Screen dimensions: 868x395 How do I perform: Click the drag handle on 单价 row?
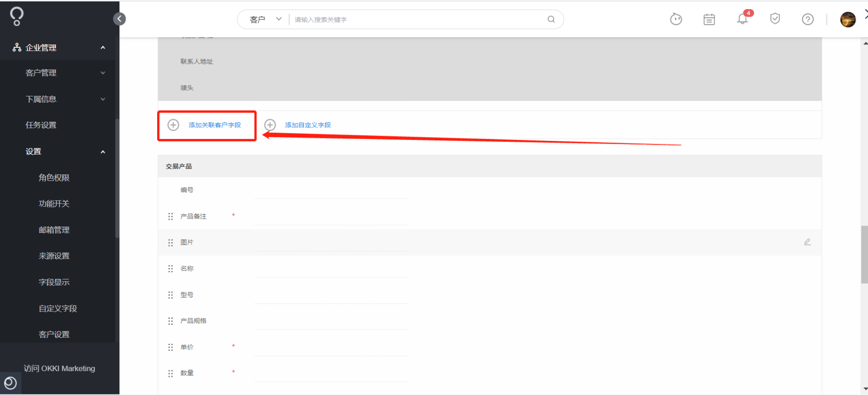click(x=171, y=347)
